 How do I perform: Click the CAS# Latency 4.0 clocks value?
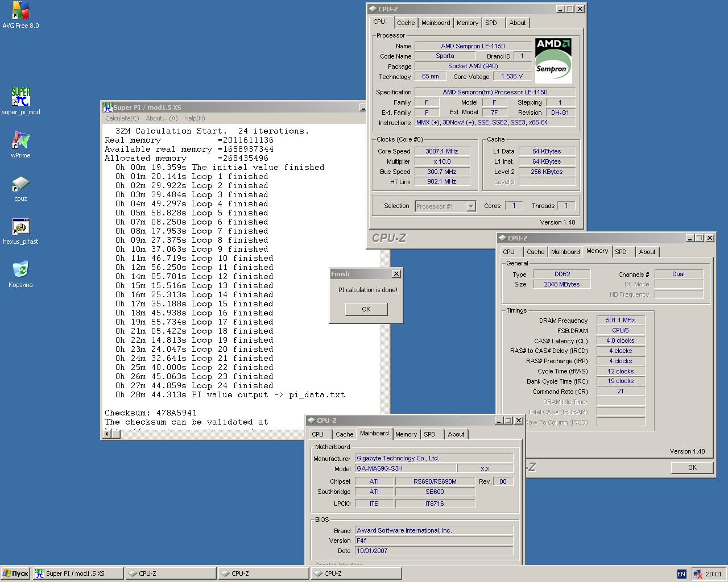[x=621, y=340]
